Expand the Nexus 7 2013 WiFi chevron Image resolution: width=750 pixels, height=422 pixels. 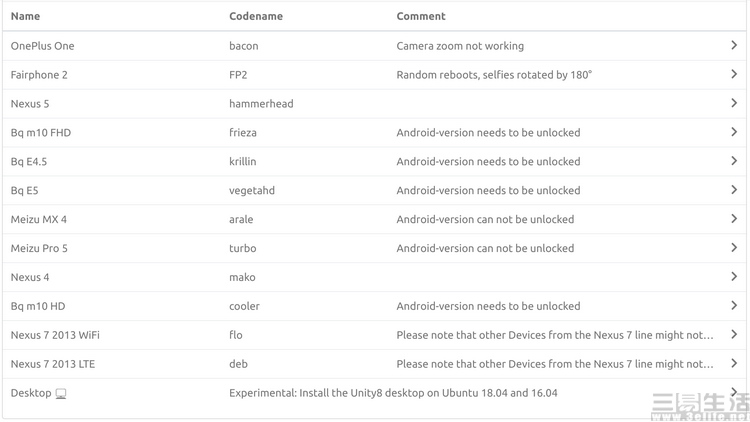pyautogui.click(x=734, y=334)
